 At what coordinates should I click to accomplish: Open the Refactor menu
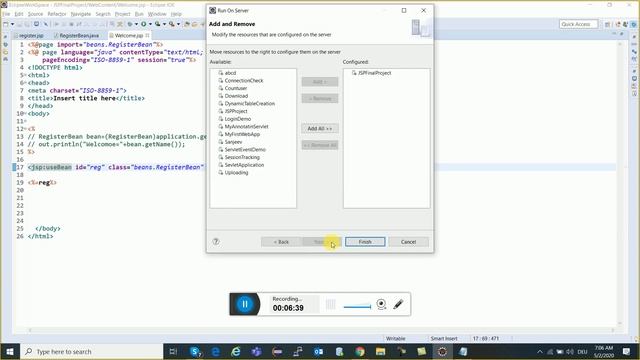57,14
